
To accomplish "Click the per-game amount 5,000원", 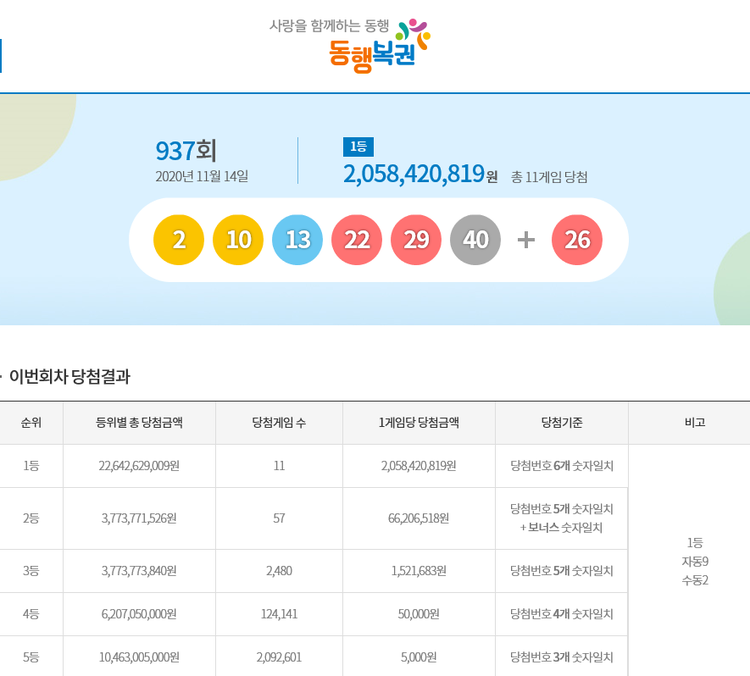I will pos(419,657).
